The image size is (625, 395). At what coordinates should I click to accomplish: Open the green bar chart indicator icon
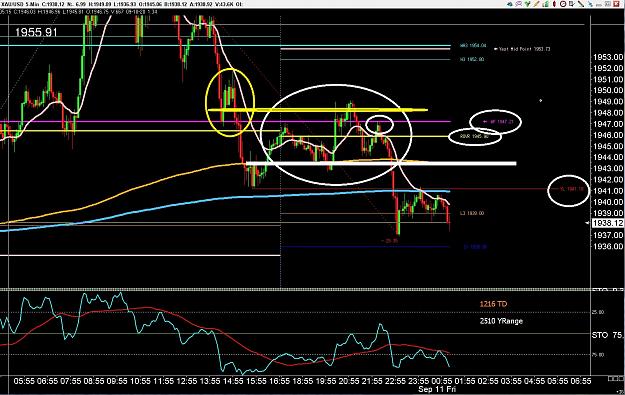545,4
